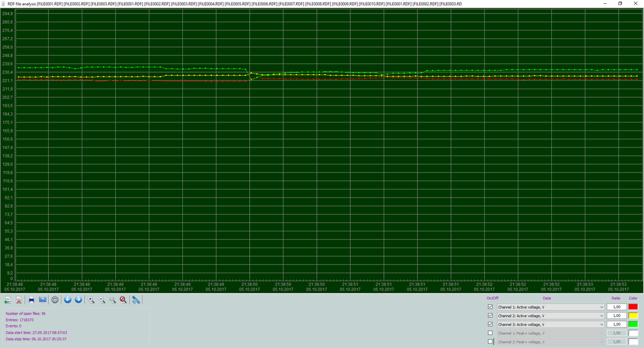Open the Channel 2: Active voltage dropdown
This screenshot has height=348, width=644.
point(551,316)
